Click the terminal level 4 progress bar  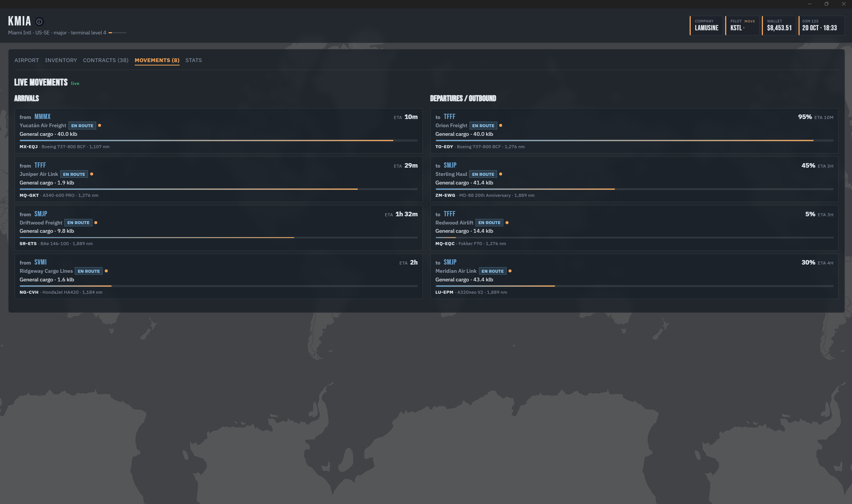[x=117, y=33]
